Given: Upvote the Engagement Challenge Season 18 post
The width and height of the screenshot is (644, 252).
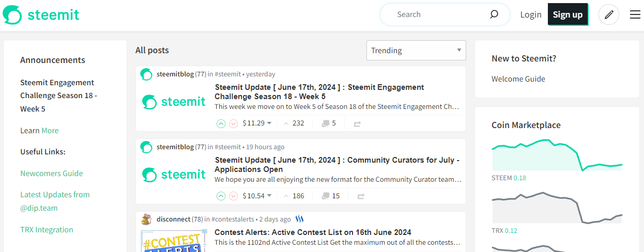Looking at the screenshot, I should 221,123.
